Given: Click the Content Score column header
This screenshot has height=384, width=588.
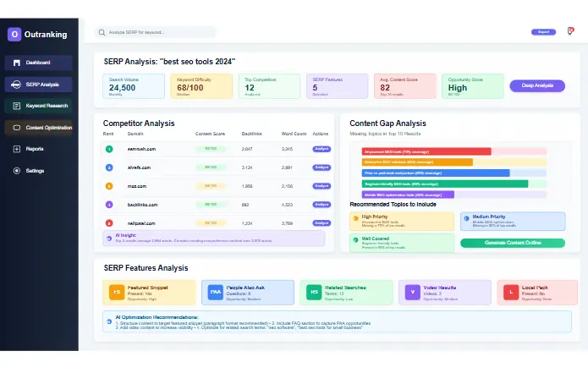Looking at the screenshot, I should 210,134.
